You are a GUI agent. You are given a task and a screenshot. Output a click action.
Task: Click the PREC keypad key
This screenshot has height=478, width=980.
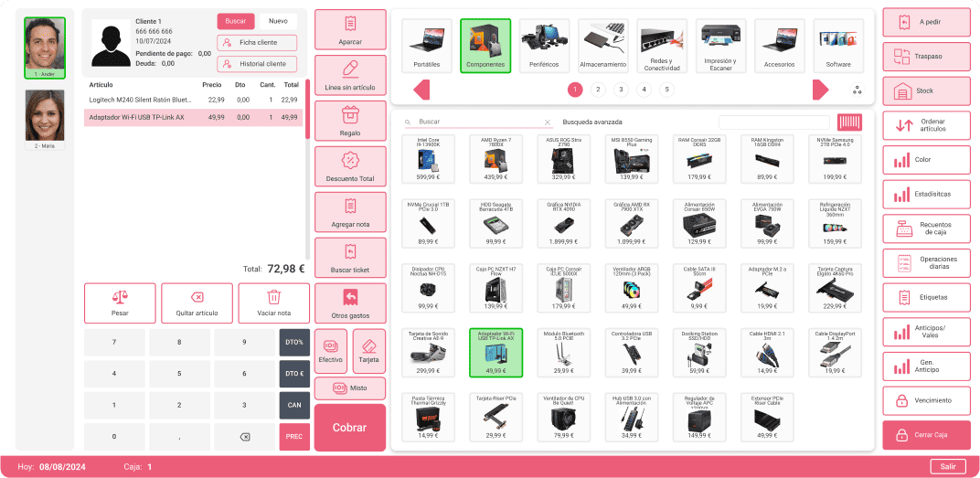point(294,437)
